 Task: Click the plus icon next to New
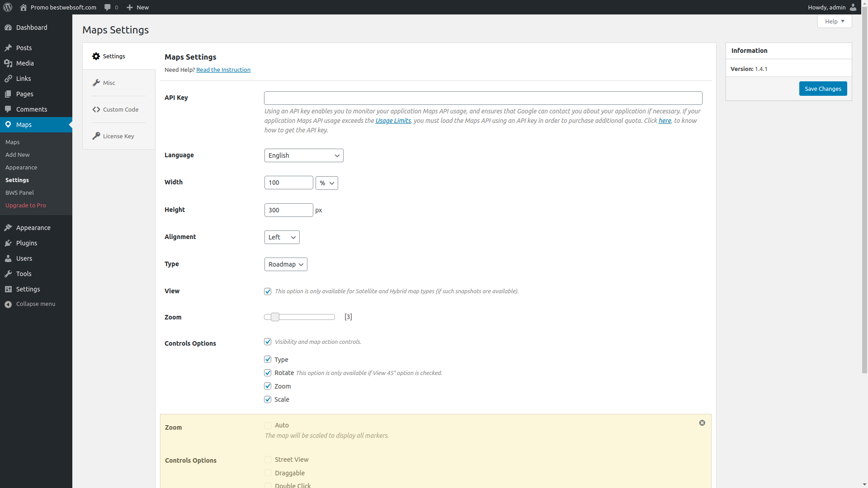pos(130,7)
